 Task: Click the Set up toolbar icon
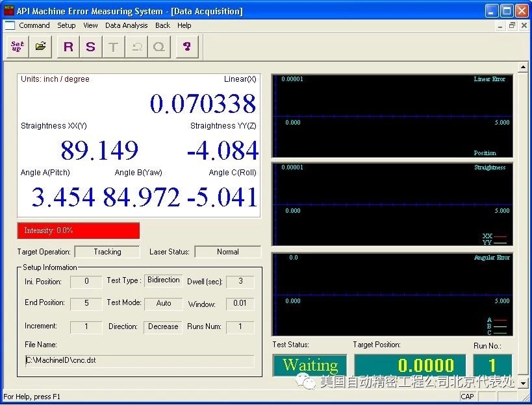tap(18, 47)
